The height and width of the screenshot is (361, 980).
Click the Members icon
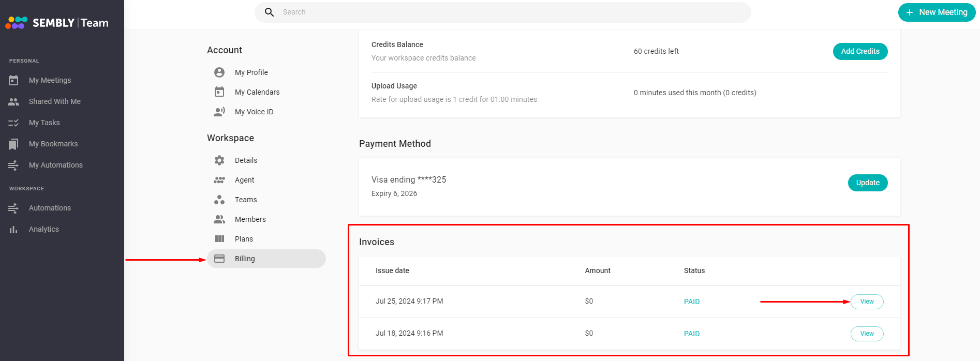pyautogui.click(x=219, y=219)
